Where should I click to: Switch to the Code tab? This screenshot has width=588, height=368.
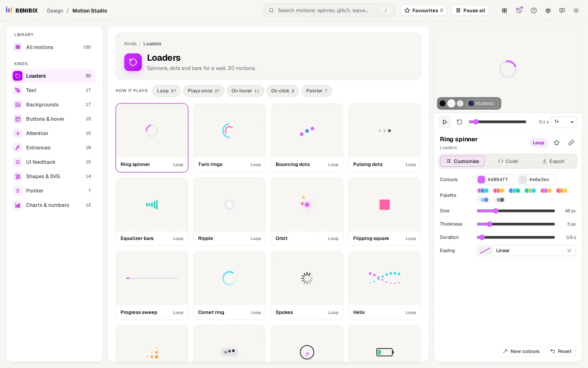point(508,161)
